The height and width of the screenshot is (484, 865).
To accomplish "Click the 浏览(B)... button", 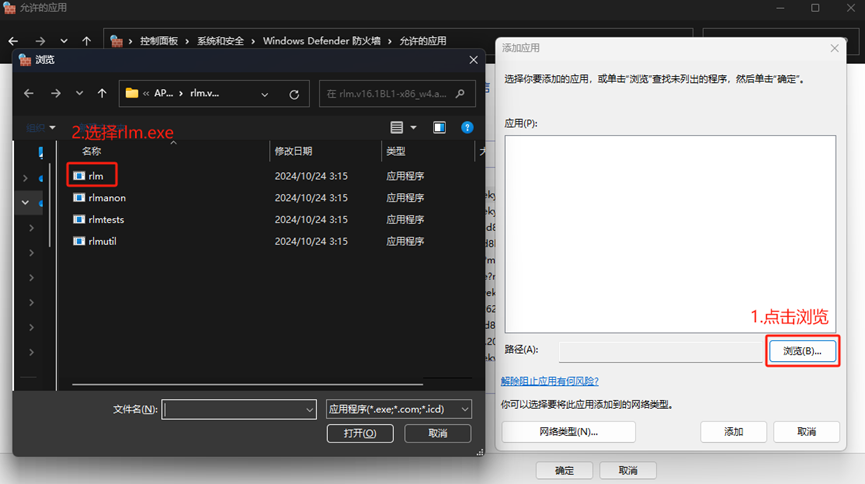I will click(803, 351).
